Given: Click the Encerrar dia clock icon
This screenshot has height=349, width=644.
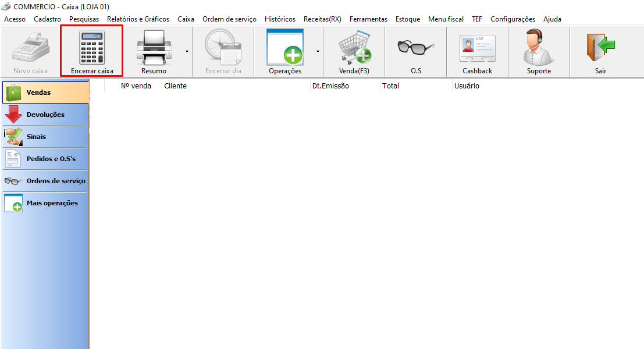Looking at the screenshot, I should point(223,47).
